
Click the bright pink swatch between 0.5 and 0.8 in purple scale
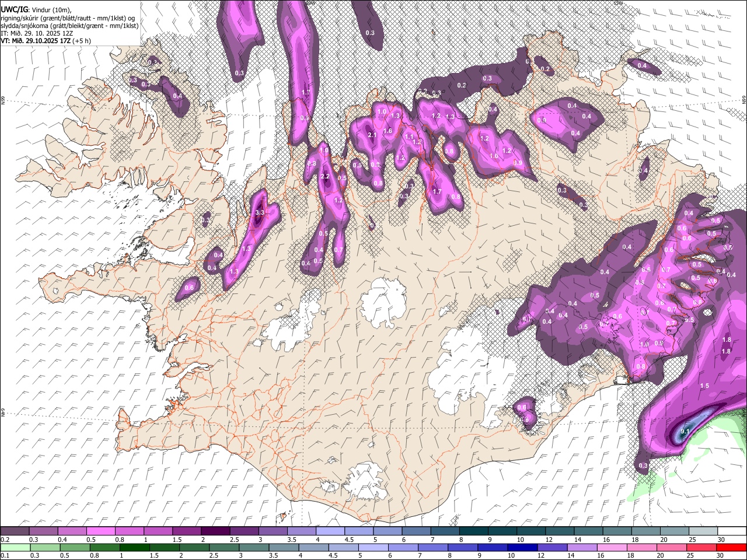click(x=100, y=531)
